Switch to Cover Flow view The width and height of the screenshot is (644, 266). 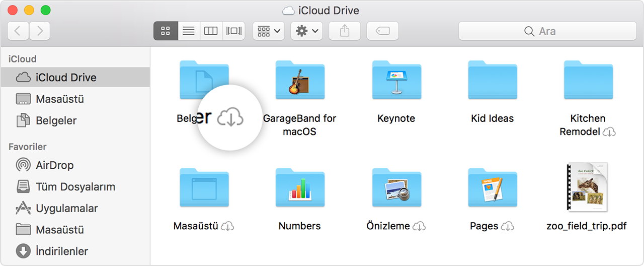click(x=234, y=31)
